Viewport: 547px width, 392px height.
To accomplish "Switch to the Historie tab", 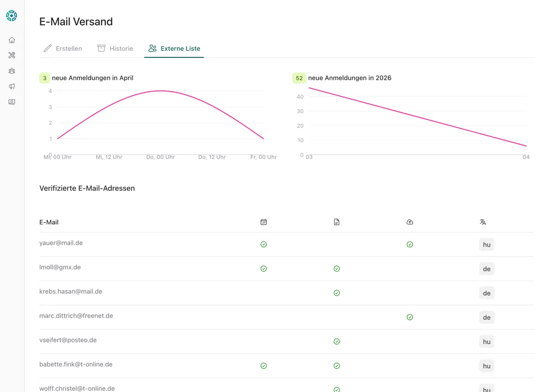I will tap(115, 49).
